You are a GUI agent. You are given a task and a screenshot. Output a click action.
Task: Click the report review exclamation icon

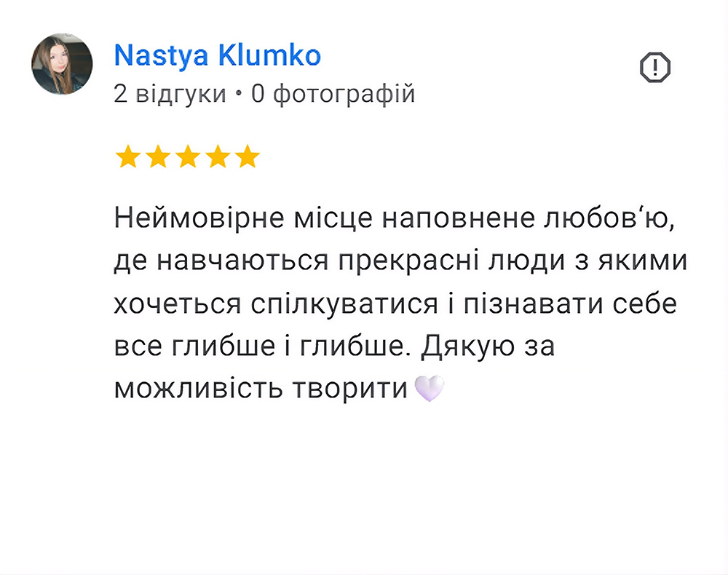click(654, 68)
